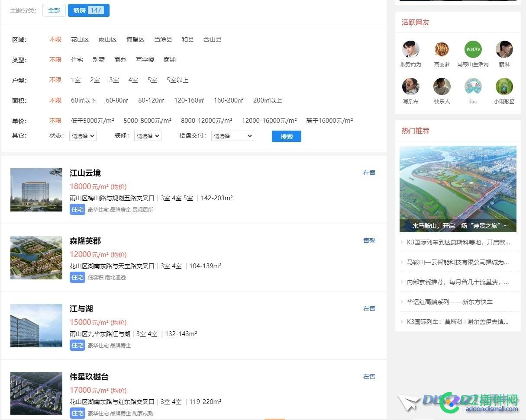Open 快乐人 member avatar

pyautogui.click(x=442, y=86)
